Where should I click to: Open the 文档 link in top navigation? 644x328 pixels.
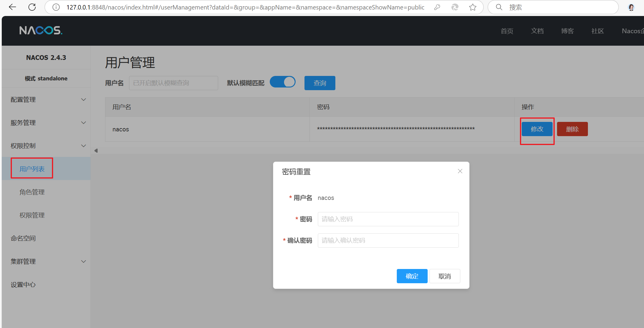537,31
